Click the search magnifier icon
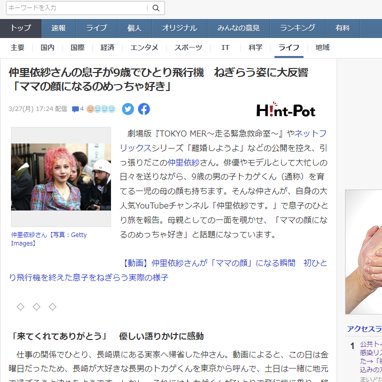Screen dimensions: 382x382 tap(156, 8)
